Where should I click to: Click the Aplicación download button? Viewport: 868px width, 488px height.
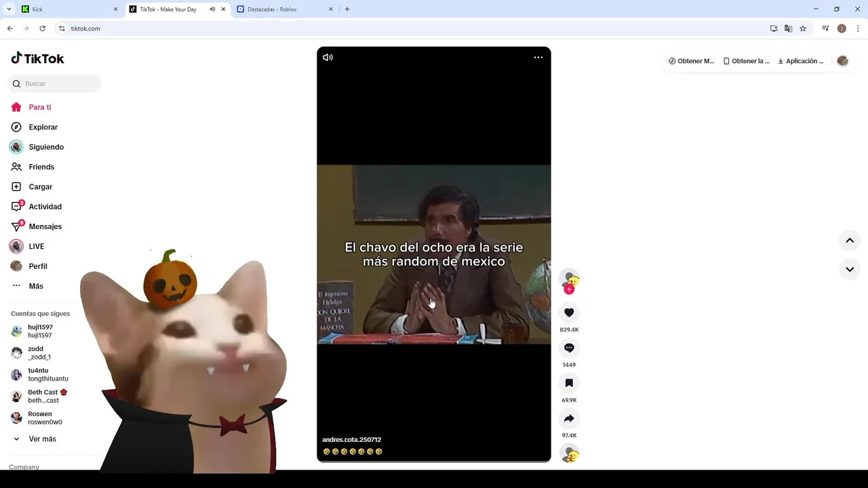(x=801, y=61)
